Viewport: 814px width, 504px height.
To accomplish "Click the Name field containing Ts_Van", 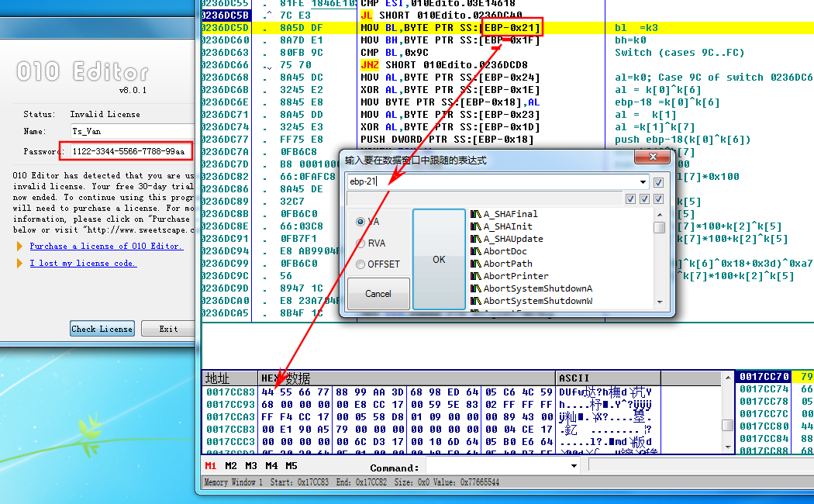I will pyautogui.click(x=133, y=131).
